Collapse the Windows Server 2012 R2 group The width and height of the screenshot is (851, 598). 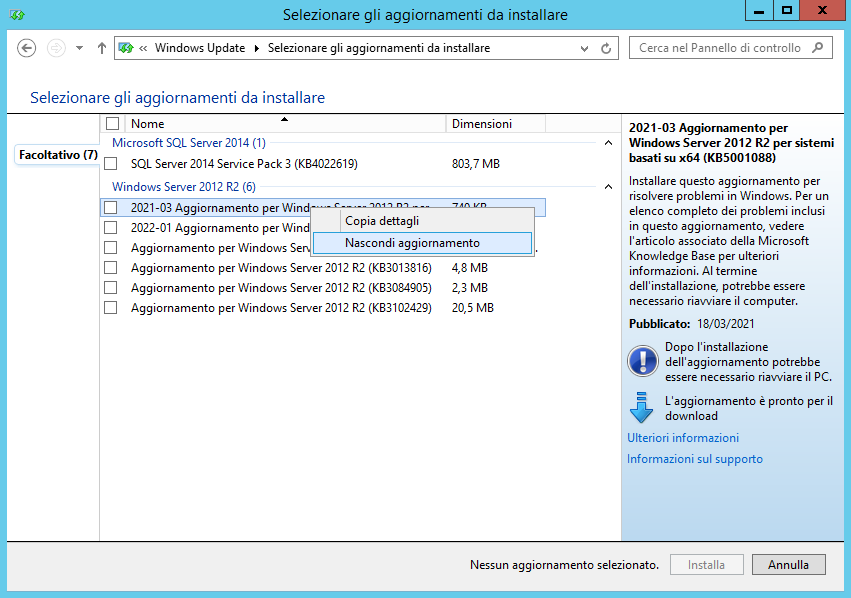(608, 187)
